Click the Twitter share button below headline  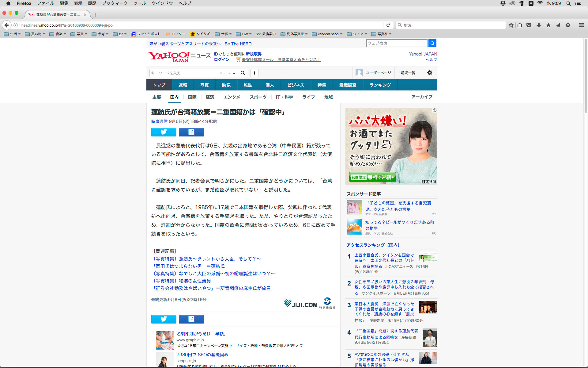point(164,132)
